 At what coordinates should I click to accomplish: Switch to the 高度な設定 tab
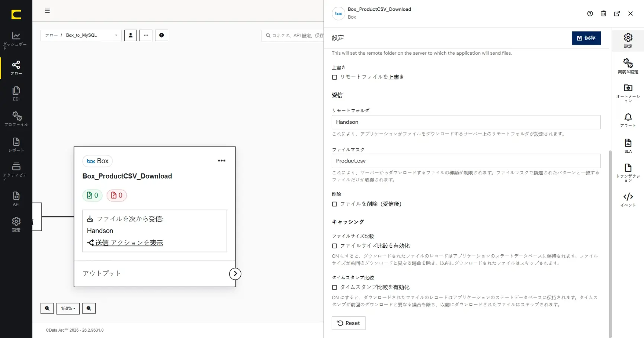(x=628, y=66)
